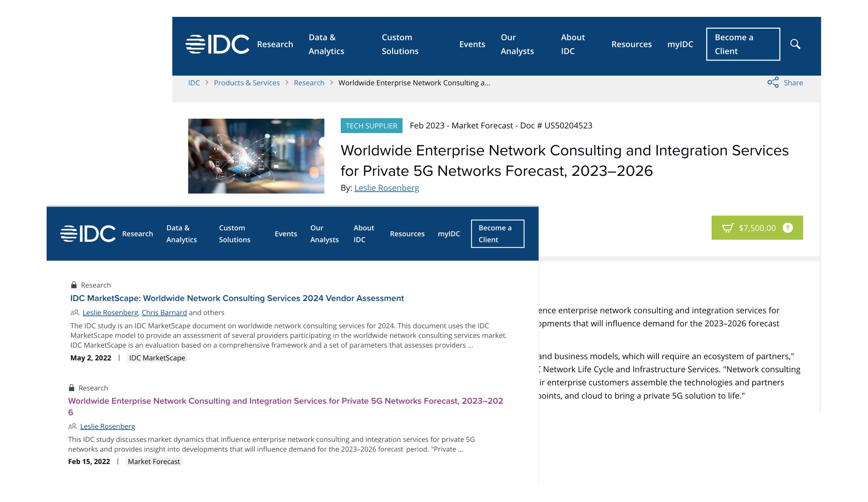Viewport: 868px width, 502px height.
Task: Open the Research menu tab
Action: [274, 44]
